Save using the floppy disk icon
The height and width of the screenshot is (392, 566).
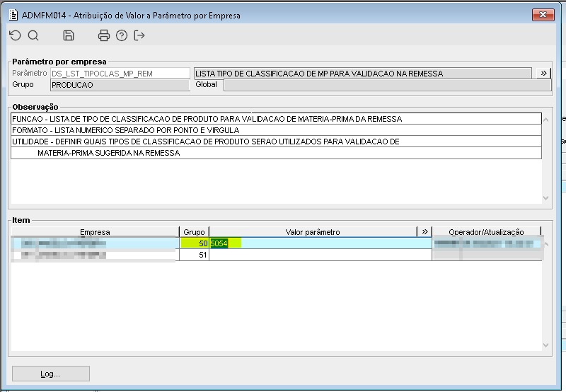point(69,35)
